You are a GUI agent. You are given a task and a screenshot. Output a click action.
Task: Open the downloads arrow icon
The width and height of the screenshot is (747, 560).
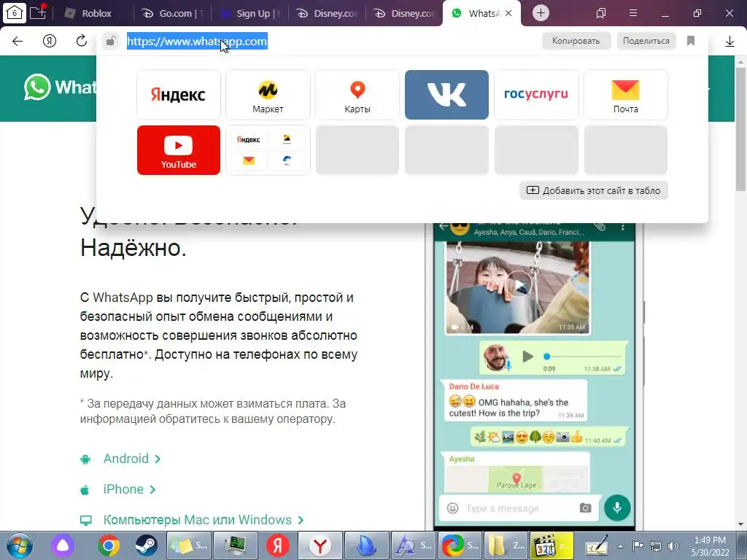tap(729, 42)
